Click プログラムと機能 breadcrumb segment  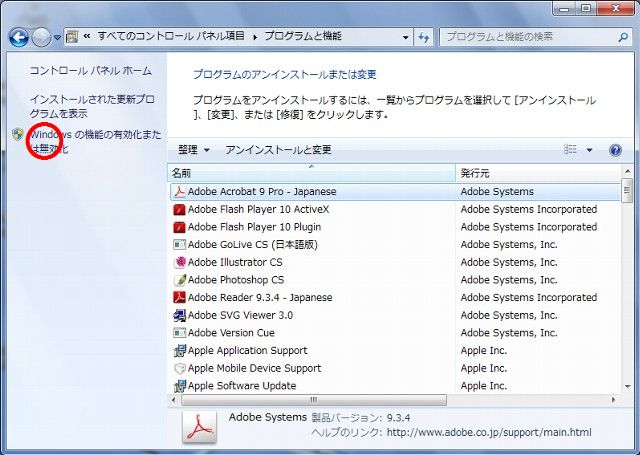click(x=303, y=36)
